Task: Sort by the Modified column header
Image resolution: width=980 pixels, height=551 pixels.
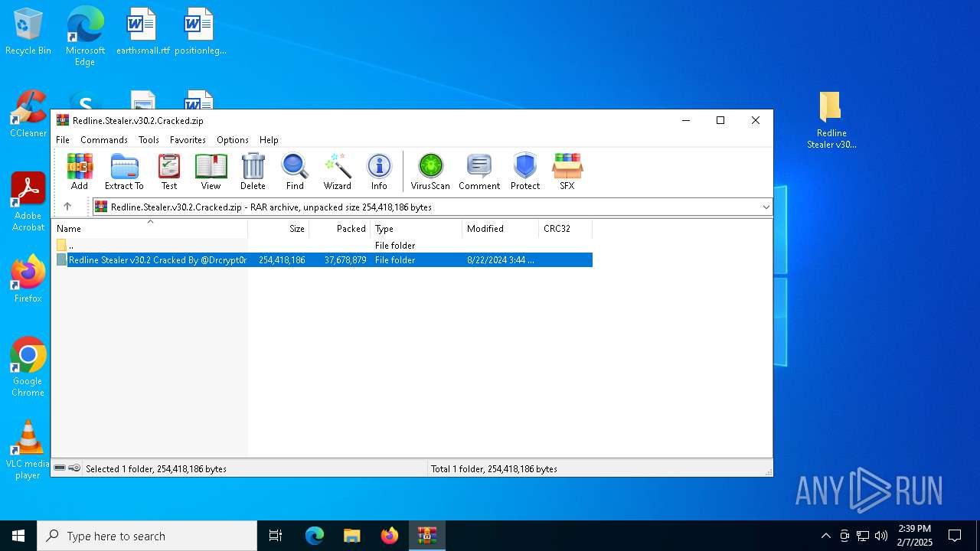Action: coord(501,229)
